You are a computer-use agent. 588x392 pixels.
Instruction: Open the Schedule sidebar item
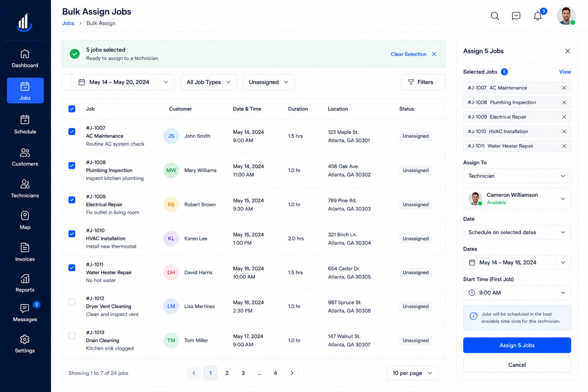click(x=25, y=124)
